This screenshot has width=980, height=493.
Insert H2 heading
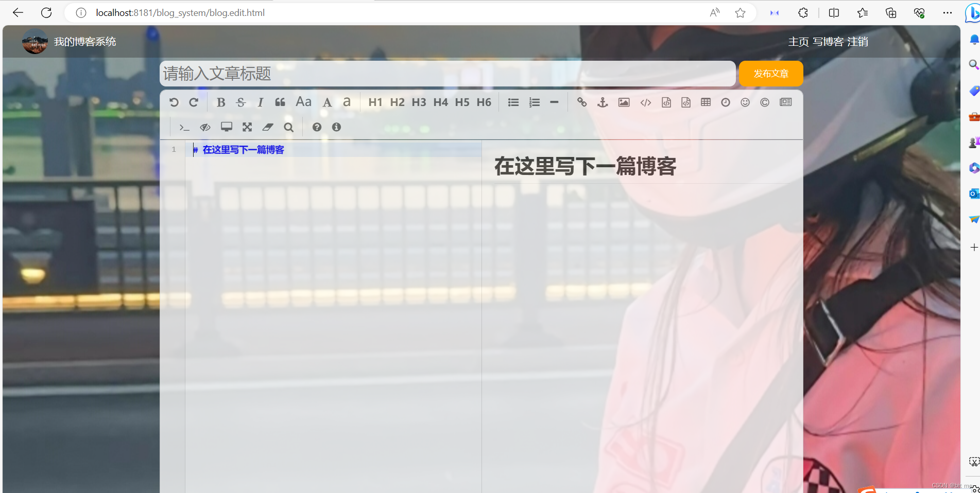tap(397, 102)
